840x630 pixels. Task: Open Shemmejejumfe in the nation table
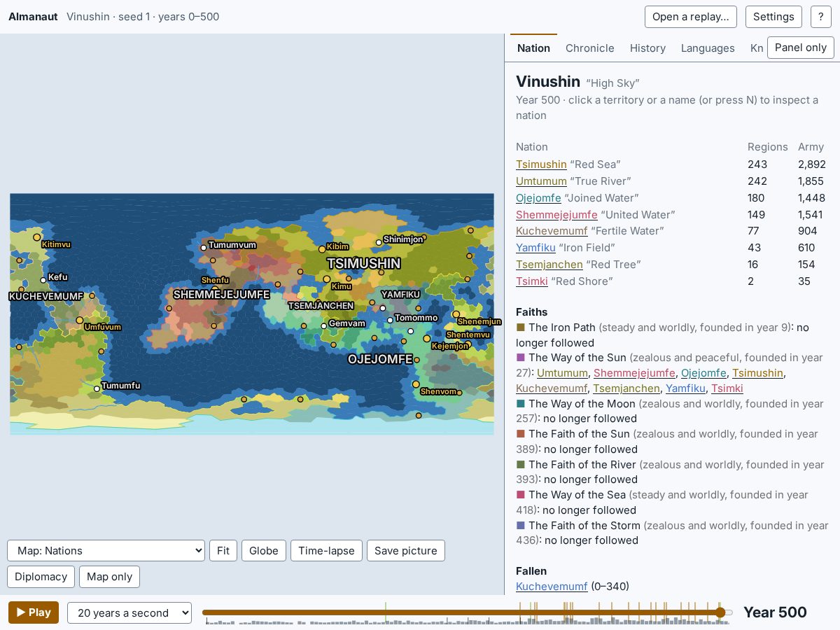pos(556,215)
